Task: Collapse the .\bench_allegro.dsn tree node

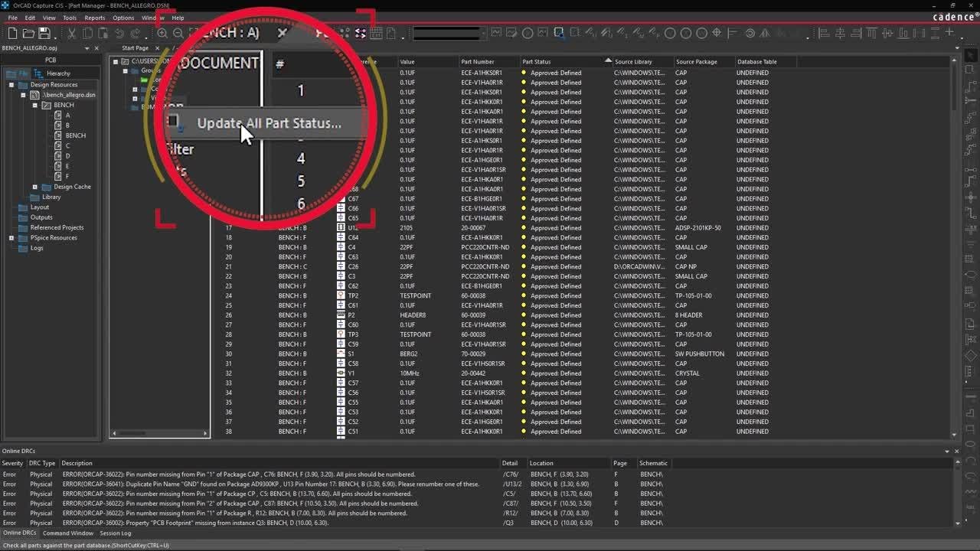Action: coord(23,95)
